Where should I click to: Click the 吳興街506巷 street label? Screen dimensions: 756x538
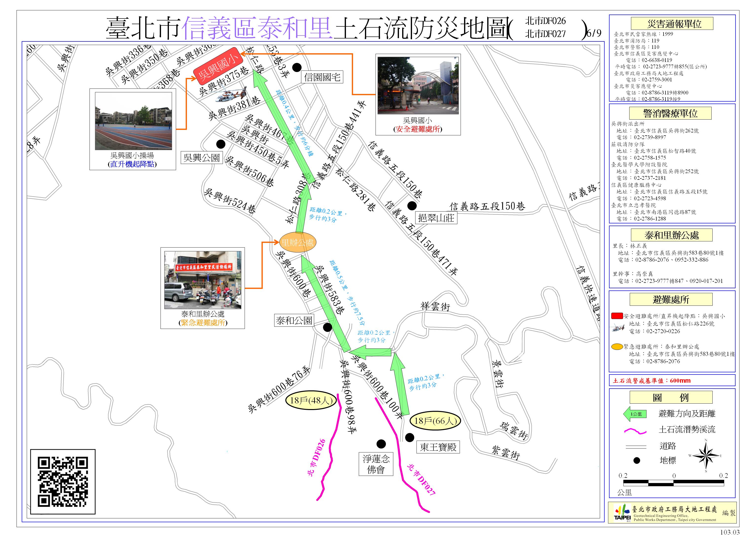[x=250, y=172]
